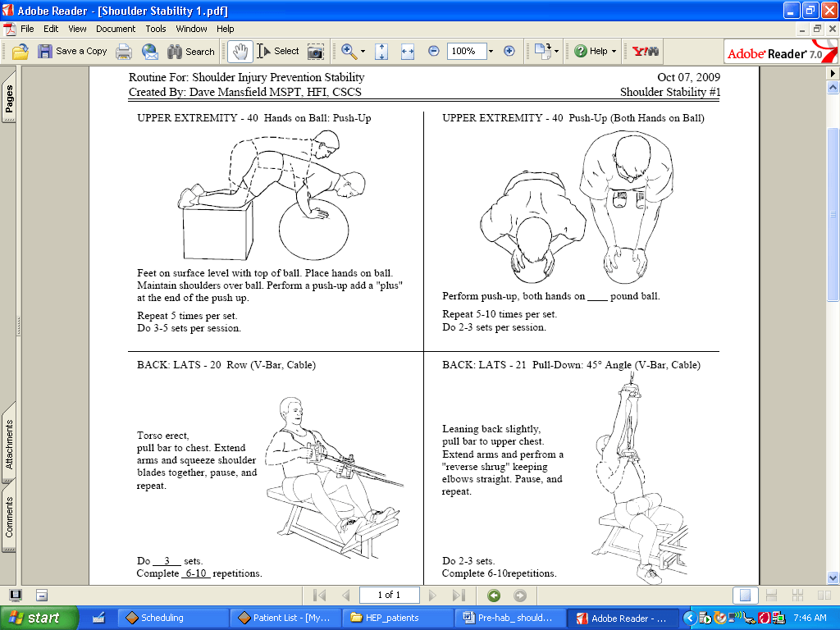840x630 pixels.
Task: Click the vertical scrollbar thumb
Action: (833, 214)
